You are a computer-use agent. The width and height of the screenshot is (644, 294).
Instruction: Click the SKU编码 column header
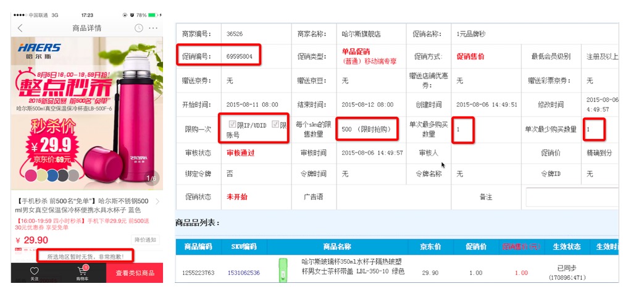243,247
